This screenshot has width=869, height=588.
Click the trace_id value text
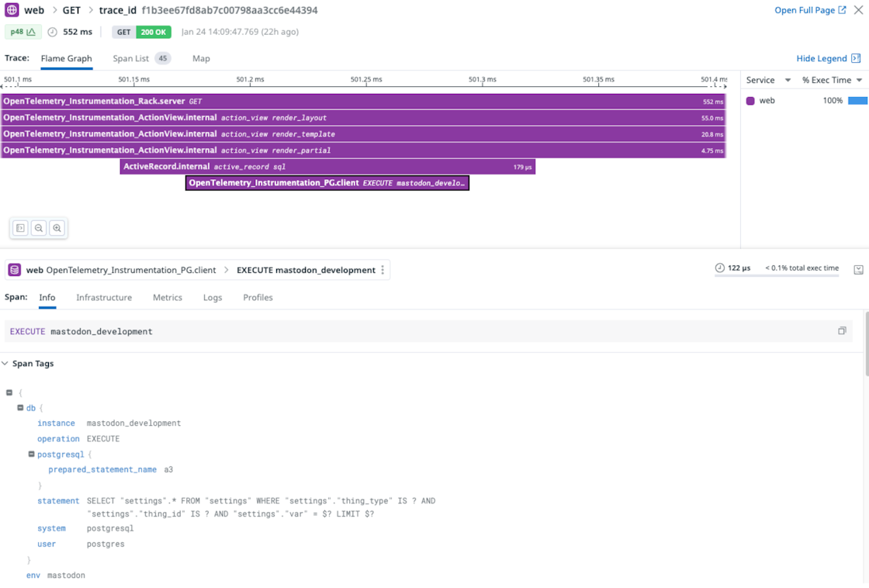[x=230, y=10]
